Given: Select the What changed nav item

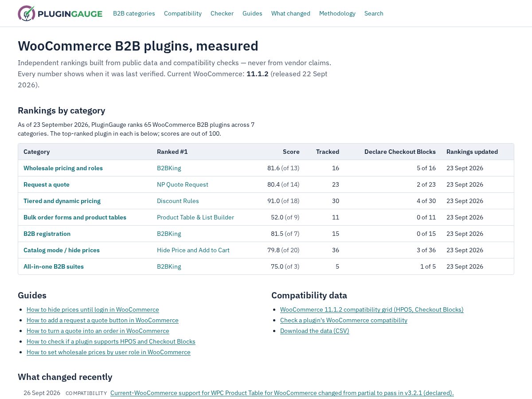Looking at the screenshot, I should pos(291,13).
